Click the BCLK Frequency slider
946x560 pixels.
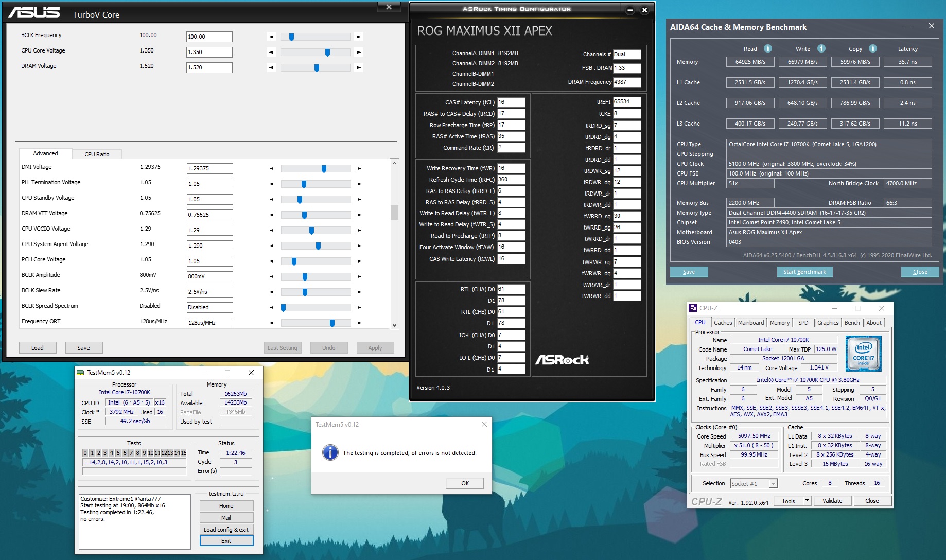tap(315, 37)
